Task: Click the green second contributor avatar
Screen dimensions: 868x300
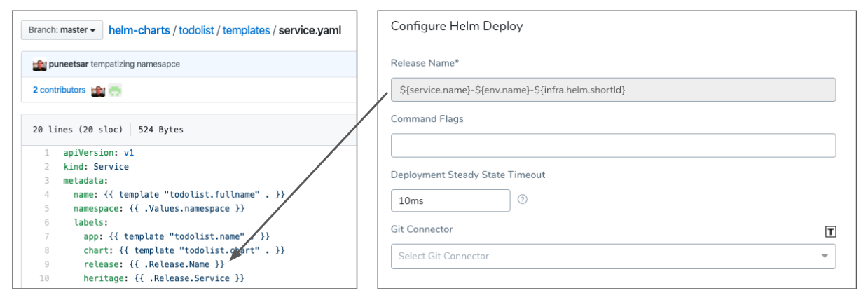Action: 115,90
